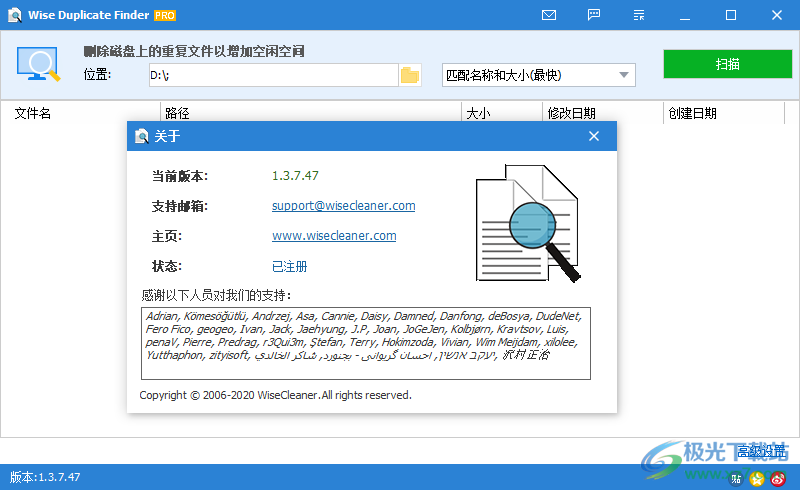The image size is (800, 490).
Task: Click the app logo icon in title bar
Action: [x=15, y=15]
